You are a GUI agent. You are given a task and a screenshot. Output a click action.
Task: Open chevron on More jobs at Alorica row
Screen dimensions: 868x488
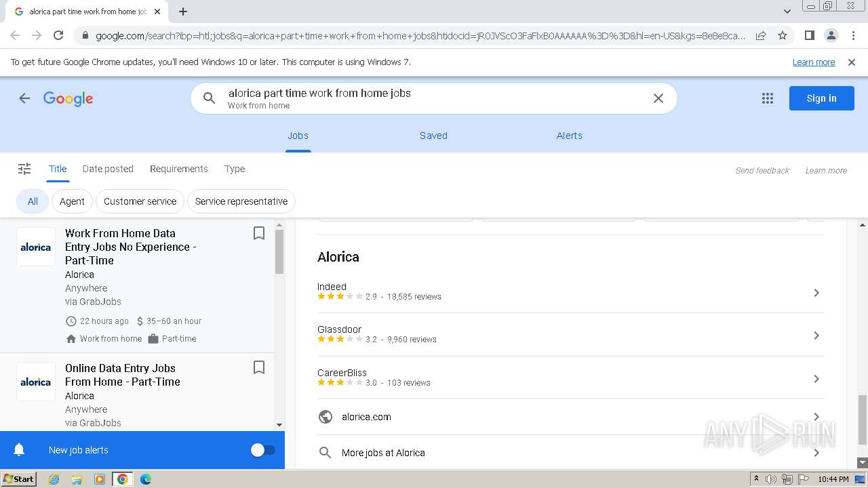pyautogui.click(x=816, y=453)
